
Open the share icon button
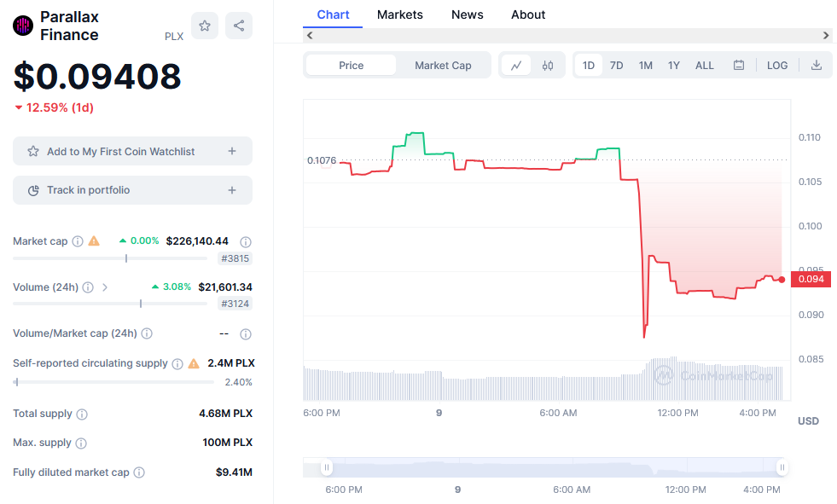pos(239,26)
